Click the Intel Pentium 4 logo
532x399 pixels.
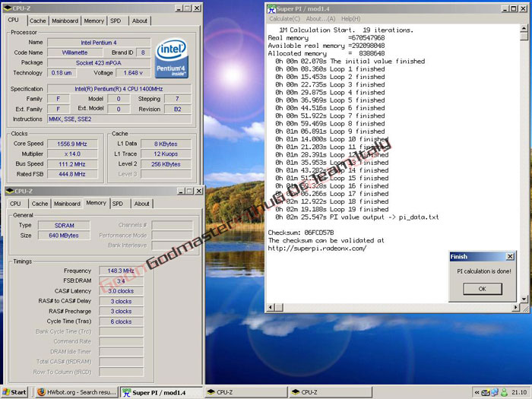(172, 59)
